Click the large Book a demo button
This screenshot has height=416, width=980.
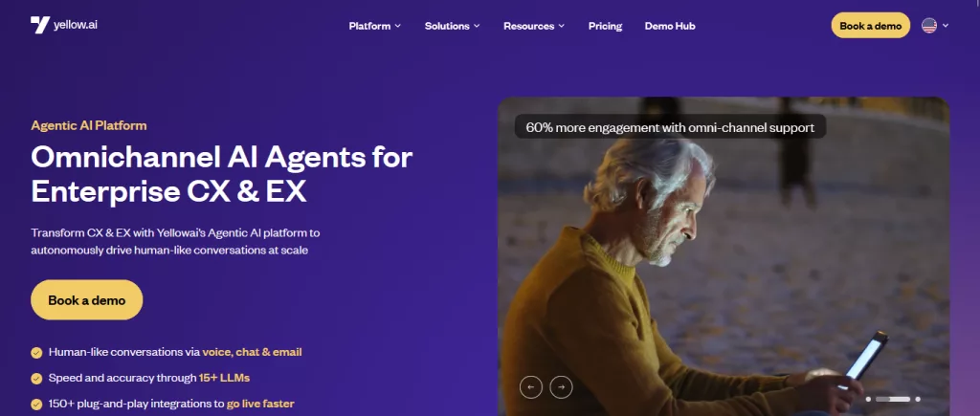(x=87, y=300)
